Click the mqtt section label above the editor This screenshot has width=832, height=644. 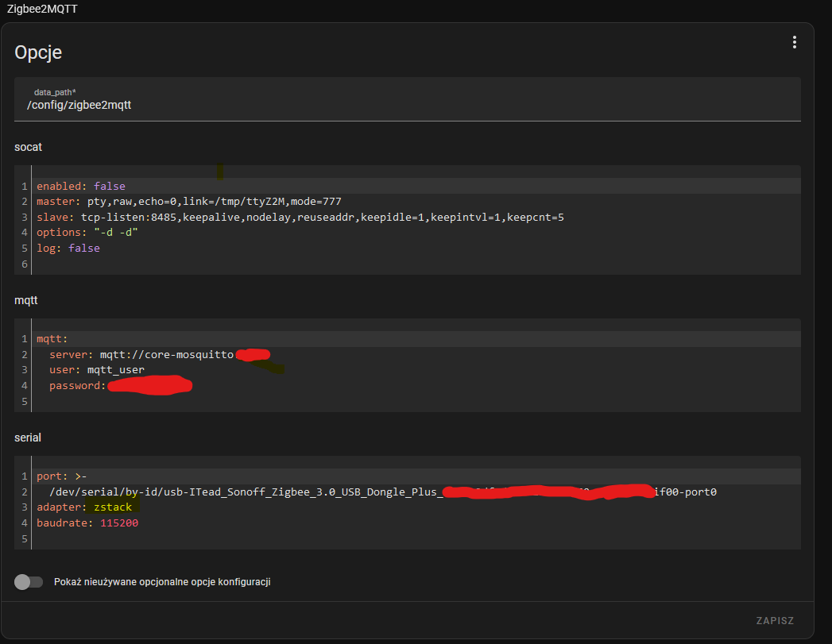(x=26, y=300)
